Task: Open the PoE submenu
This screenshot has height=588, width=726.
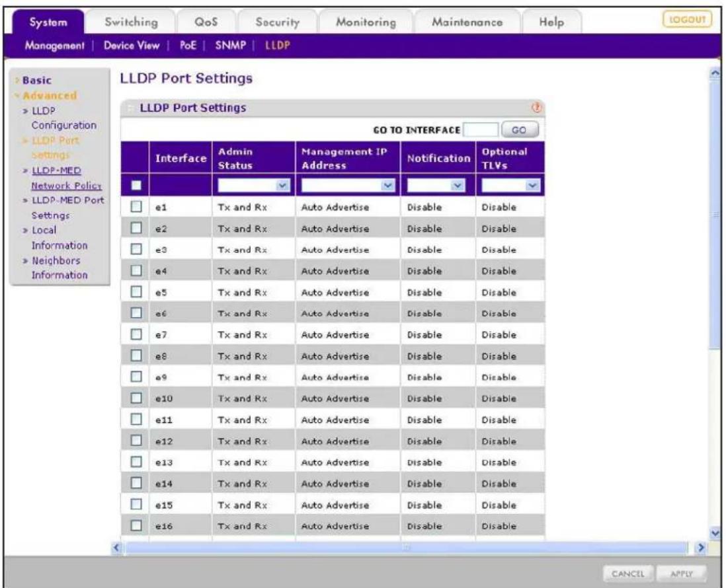Action: (188, 46)
